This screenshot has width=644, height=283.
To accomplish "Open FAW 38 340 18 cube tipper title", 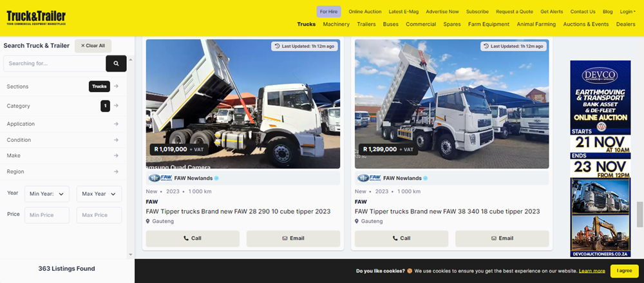I will [448, 211].
